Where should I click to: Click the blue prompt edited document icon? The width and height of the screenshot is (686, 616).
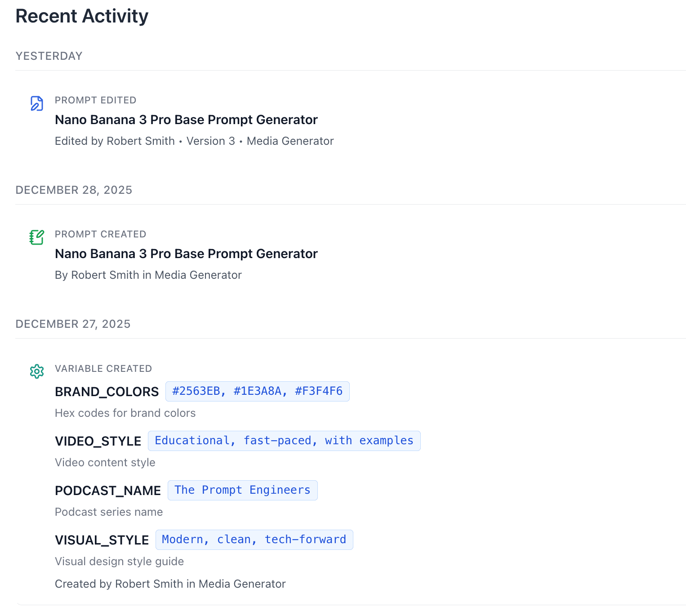click(36, 103)
